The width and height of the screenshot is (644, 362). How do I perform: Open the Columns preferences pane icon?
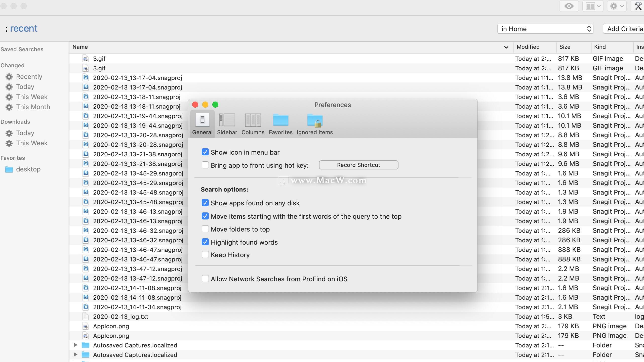253,120
